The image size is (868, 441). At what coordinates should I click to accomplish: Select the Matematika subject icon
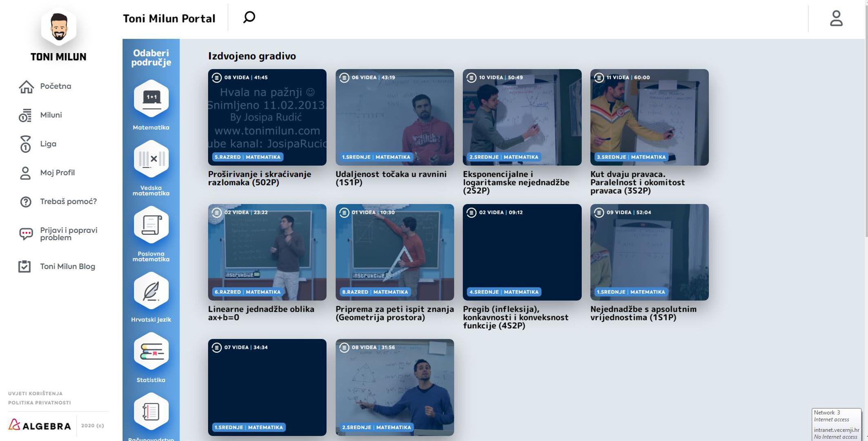coord(151,98)
